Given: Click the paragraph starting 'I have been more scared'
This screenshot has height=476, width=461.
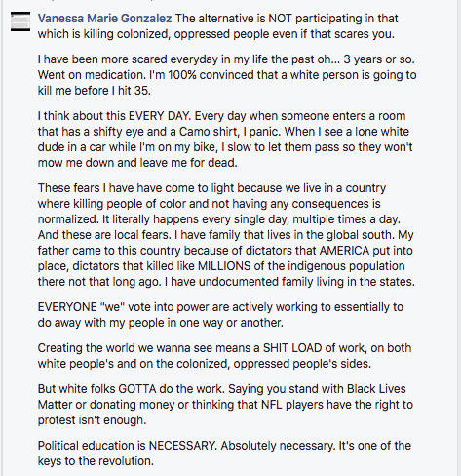Looking at the screenshot, I should pos(227,75).
